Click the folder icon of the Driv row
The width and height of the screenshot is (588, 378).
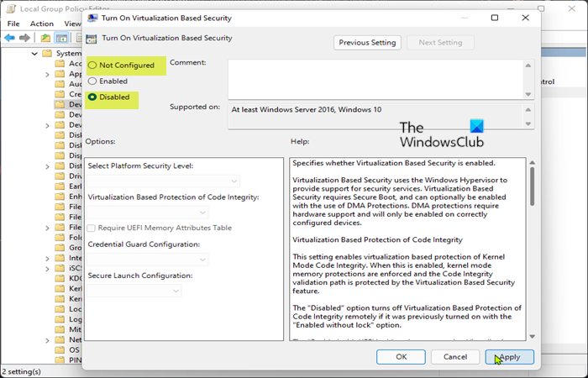pos(60,176)
